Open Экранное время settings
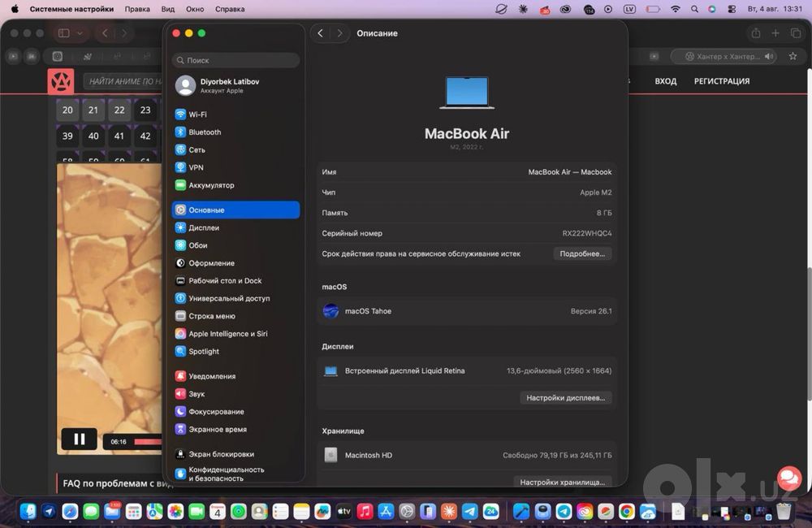The height and width of the screenshot is (528, 812). click(x=235, y=429)
